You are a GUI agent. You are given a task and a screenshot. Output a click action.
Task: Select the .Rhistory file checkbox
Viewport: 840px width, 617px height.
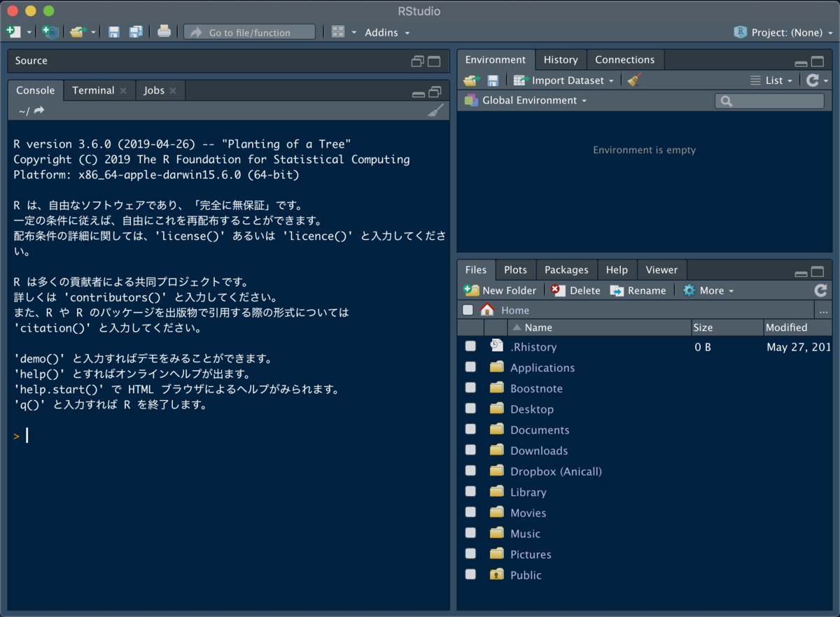(470, 346)
